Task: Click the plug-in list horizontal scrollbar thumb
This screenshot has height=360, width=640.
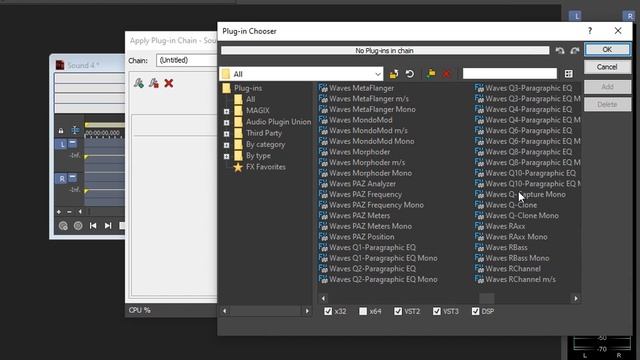Action: click(487, 298)
